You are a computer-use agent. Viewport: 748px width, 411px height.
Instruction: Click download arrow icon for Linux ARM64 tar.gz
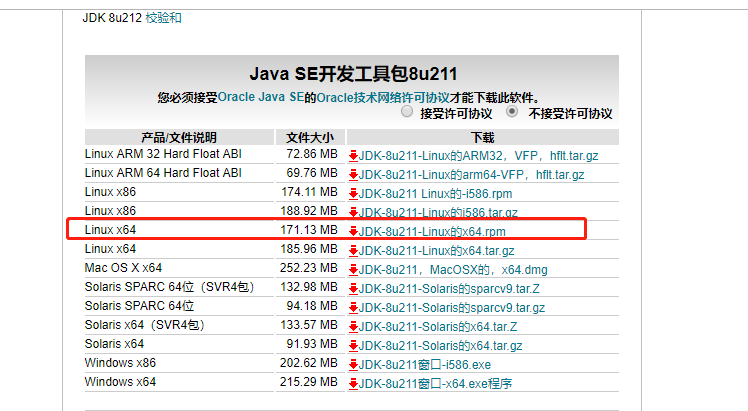pyautogui.click(x=353, y=175)
